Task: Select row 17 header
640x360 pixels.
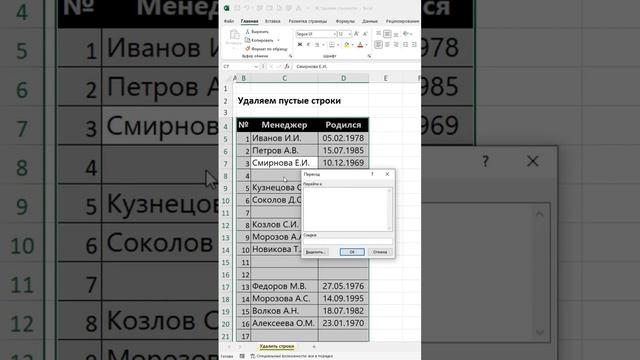Action: [x=226, y=287]
